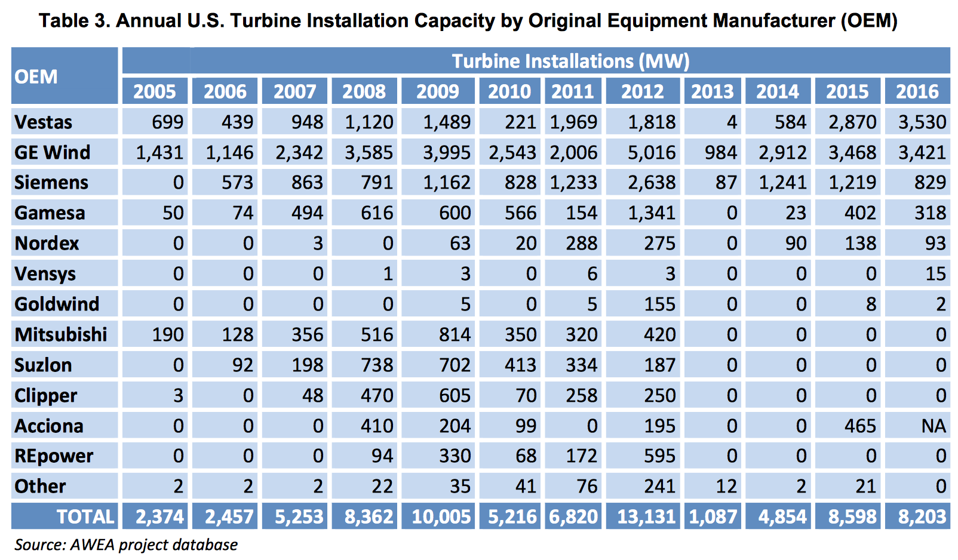Viewport: 958px width, 560px height.
Task: Click GE Wind's 2012 value 5,016
Action: pyautogui.click(x=651, y=152)
